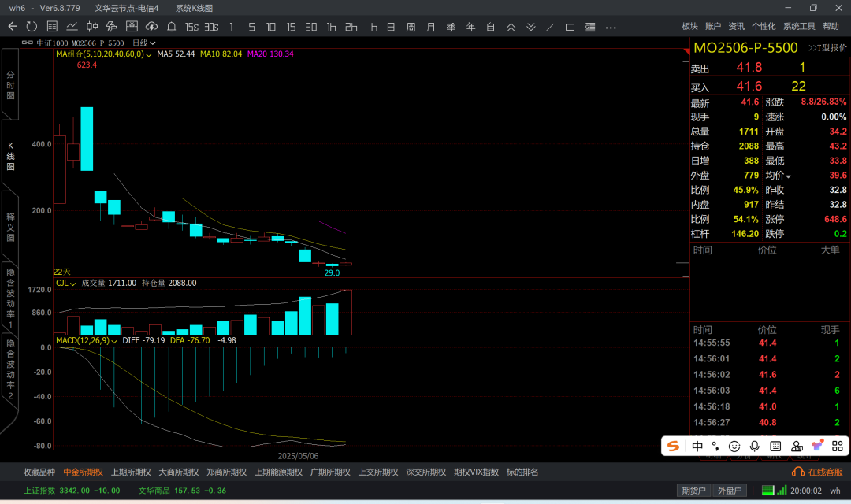
Task: Switch to the 4h period
Action: [371, 27]
